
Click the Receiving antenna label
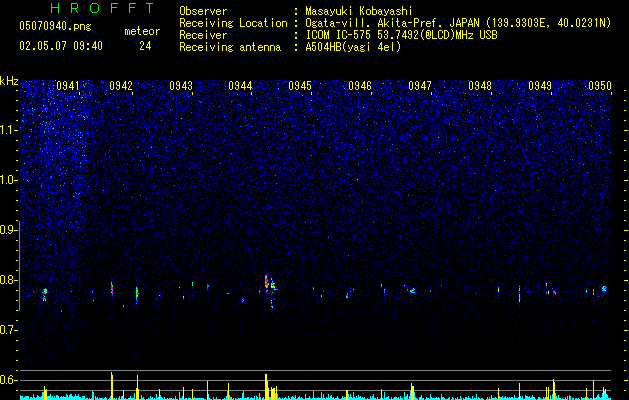coord(230,47)
